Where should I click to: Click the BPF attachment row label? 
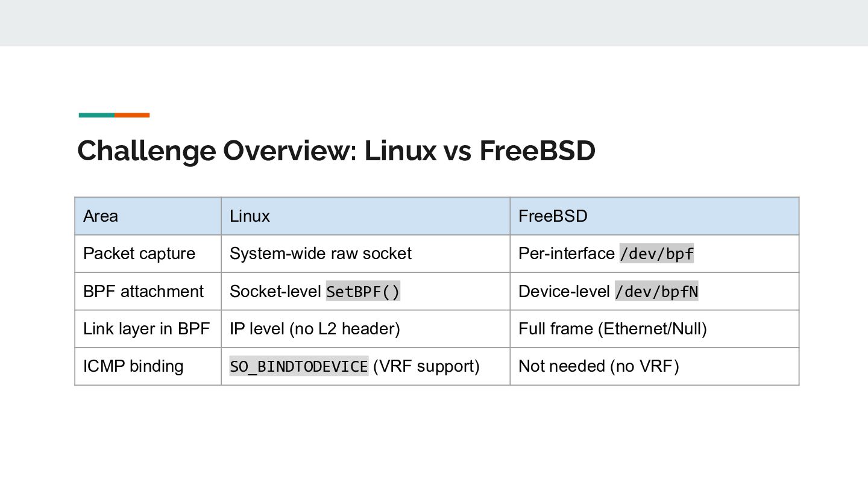(148, 291)
